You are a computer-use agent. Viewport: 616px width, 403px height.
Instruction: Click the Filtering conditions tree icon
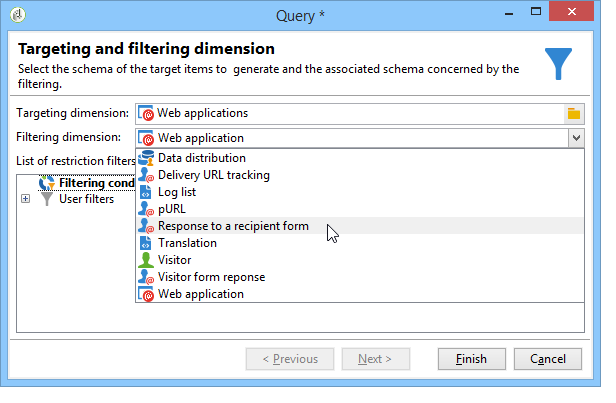point(46,183)
